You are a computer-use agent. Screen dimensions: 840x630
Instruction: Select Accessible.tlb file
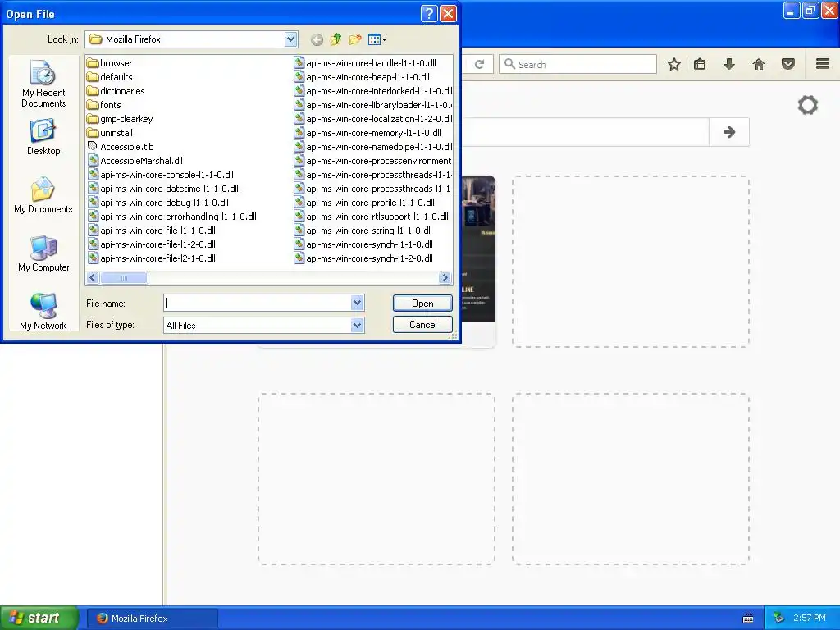click(x=121, y=147)
